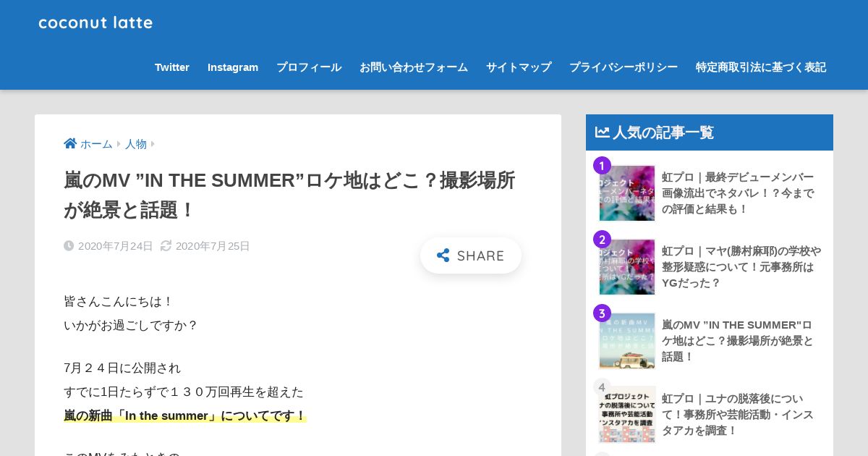Go to the プロフィール page

(309, 67)
